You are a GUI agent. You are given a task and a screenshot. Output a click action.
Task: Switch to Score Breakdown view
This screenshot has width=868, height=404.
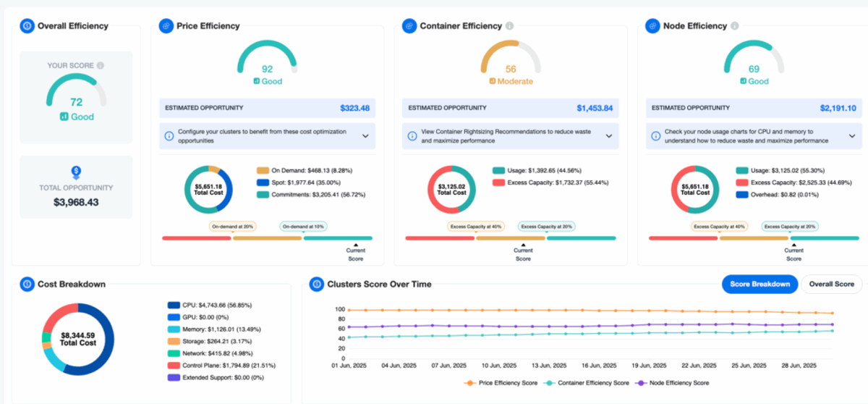(x=759, y=285)
